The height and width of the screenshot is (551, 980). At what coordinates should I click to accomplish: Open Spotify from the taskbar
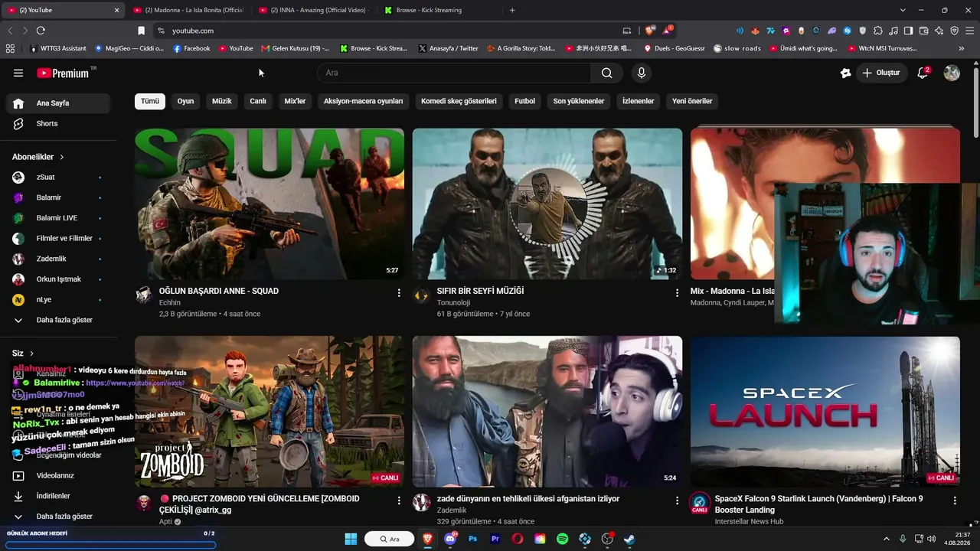tap(563, 539)
